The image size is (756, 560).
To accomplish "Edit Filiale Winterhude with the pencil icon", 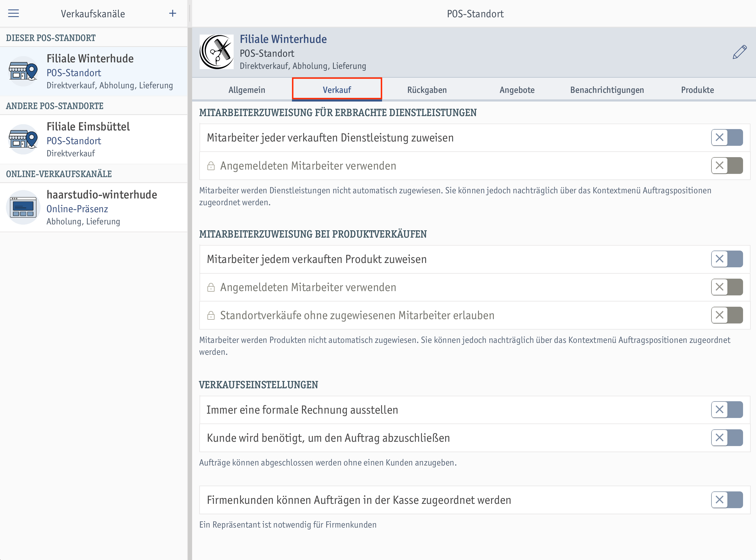I will click(x=740, y=52).
